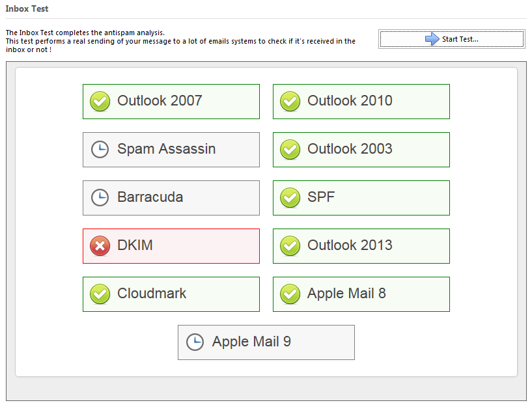Click the clock pending icon for Barracuda
This screenshot has height=403, width=532.
tap(100, 197)
